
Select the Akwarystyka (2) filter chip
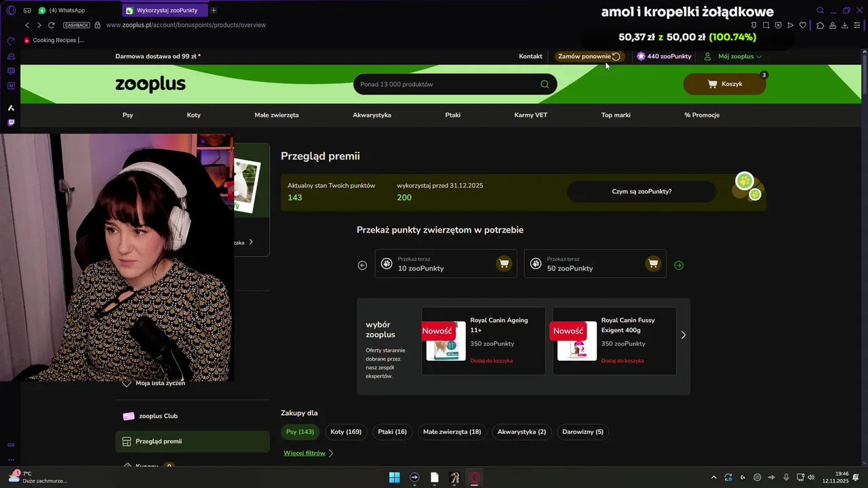pyautogui.click(x=521, y=432)
